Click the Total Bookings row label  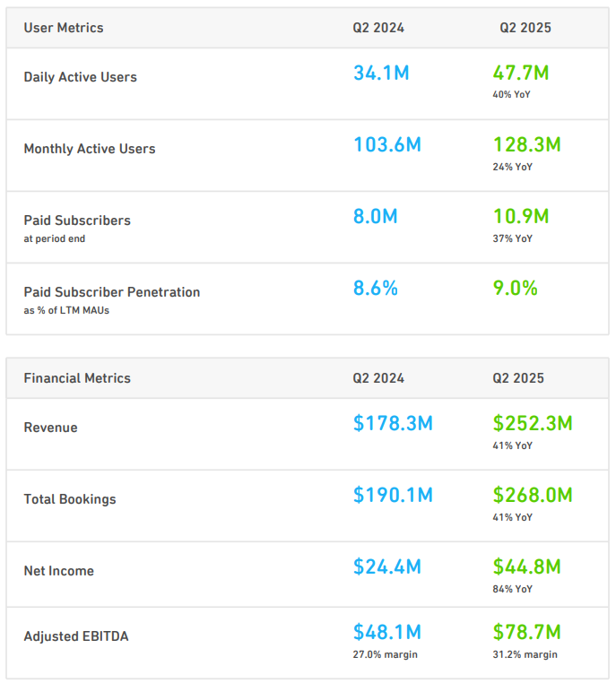(70, 499)
